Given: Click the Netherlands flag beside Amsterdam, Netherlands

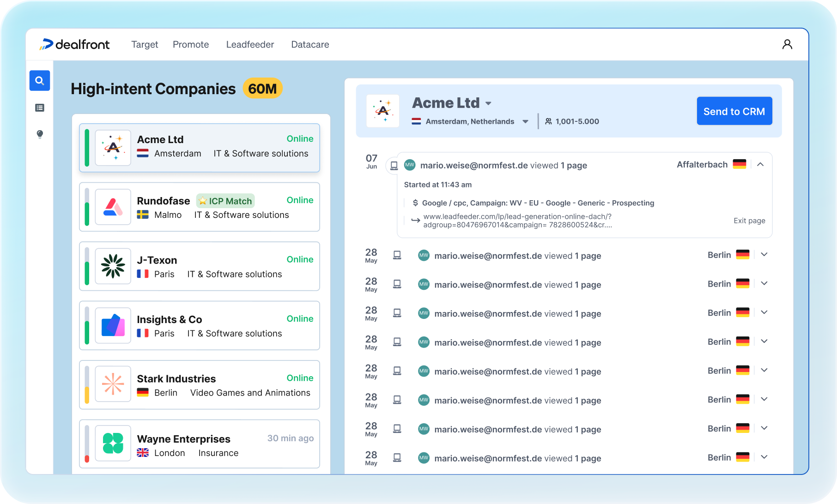Looking at the screenshot, I should click(416, 121).
